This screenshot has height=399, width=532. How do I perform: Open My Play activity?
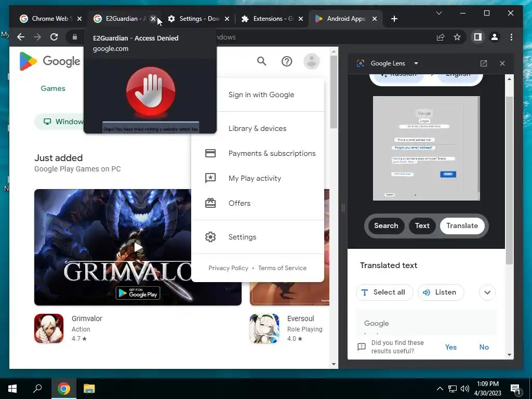258,179
